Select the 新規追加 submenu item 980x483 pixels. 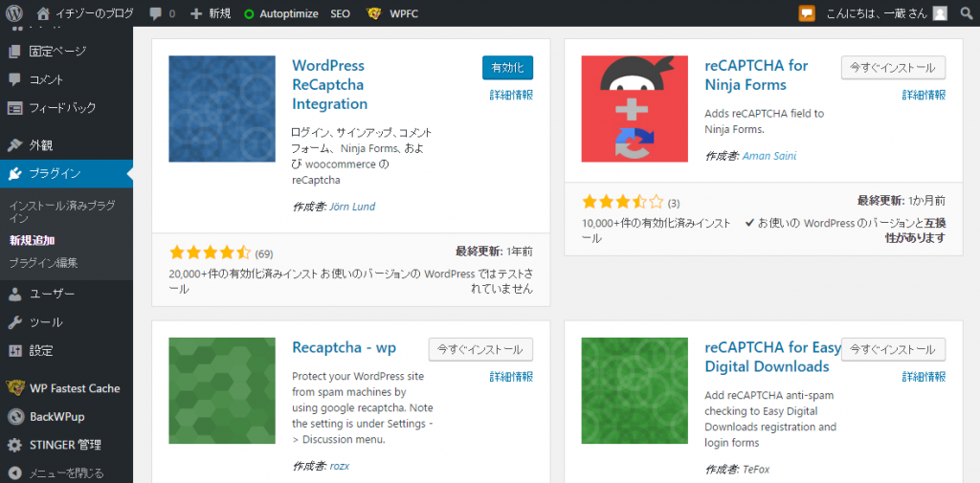(x=30, y=241)
